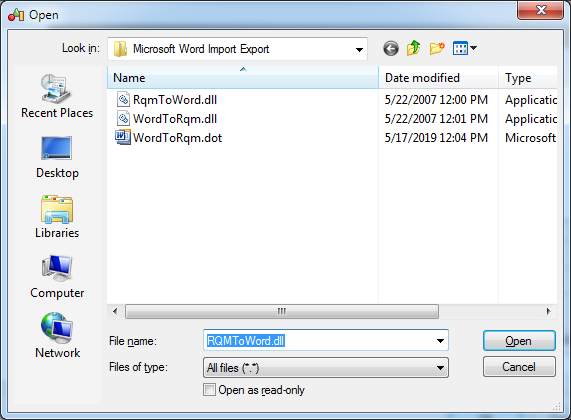This screenshot has height=420, width=571.
Task: Open Network in places bar
Action: pyautogui.click(x=57, y=335)
